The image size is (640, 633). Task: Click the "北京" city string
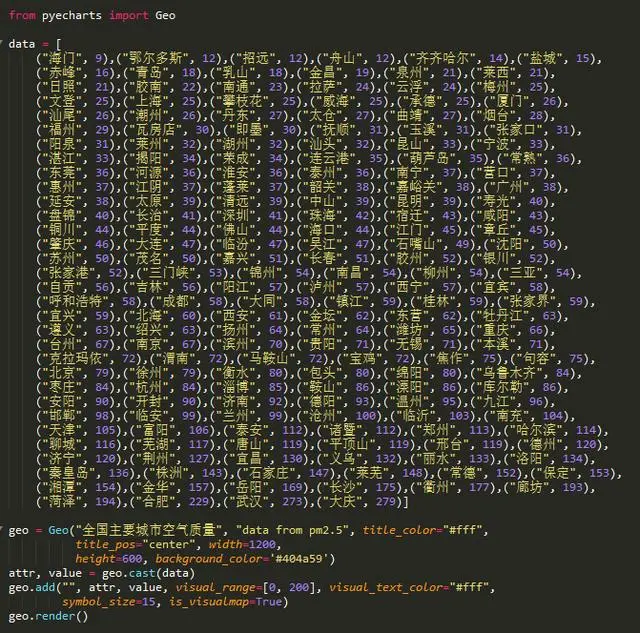pyautogui.click(x=62, y=373)
